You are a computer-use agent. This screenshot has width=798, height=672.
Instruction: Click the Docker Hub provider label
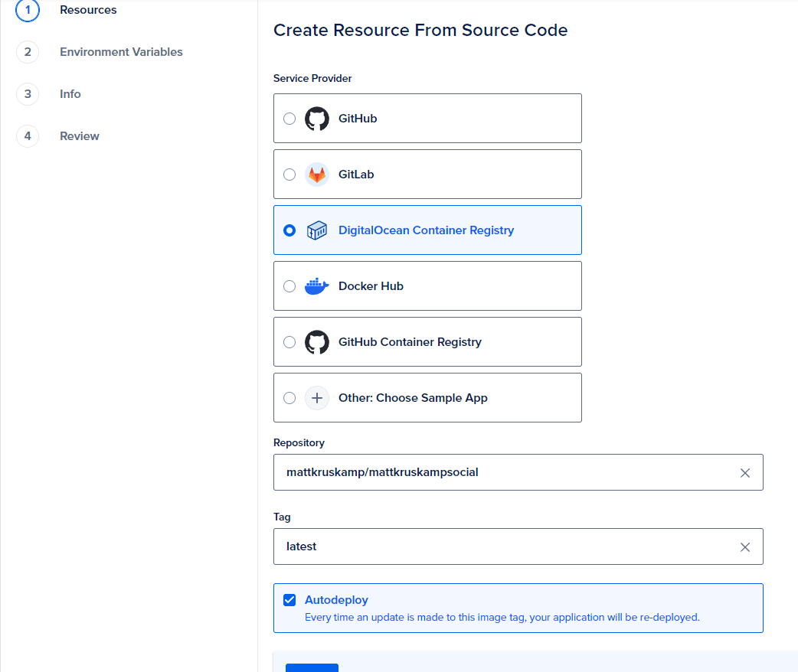371,286
